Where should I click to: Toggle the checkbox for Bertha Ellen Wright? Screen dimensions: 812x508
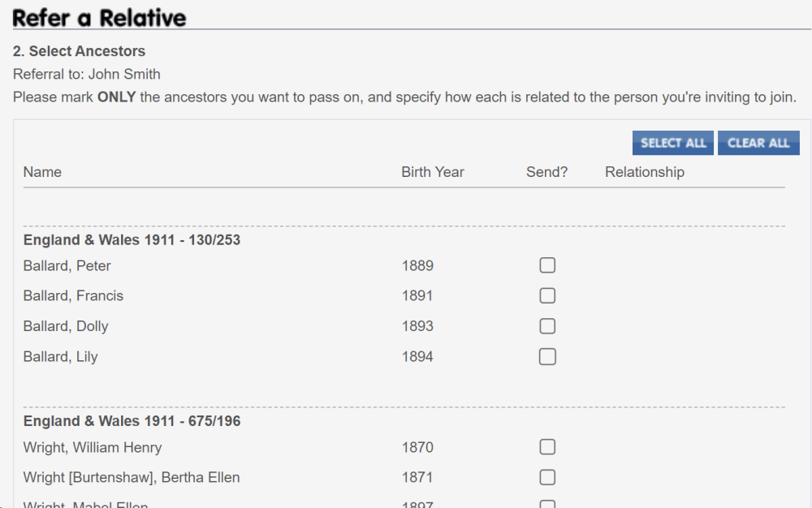click(547, 477)
